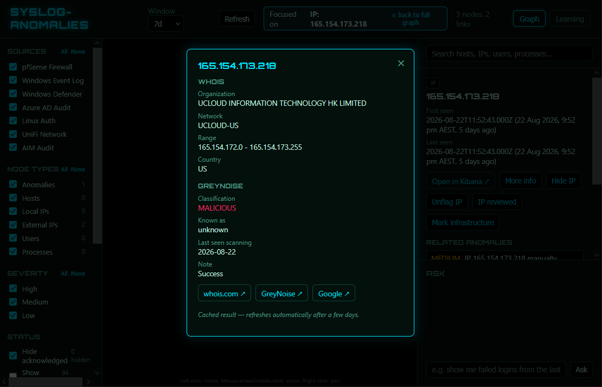602x387 pixels.
Task: Toggle Windows Defender checkbox
Action: click(x=13, y=94)
